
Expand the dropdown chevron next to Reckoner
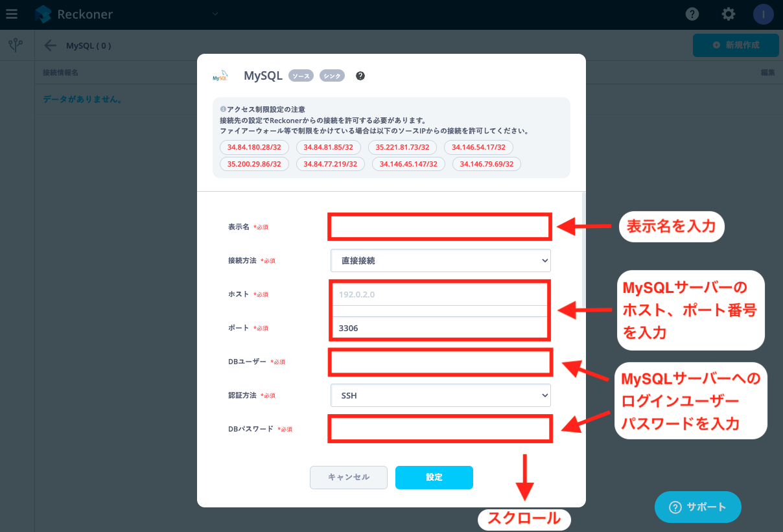click(x=215, y=14)
